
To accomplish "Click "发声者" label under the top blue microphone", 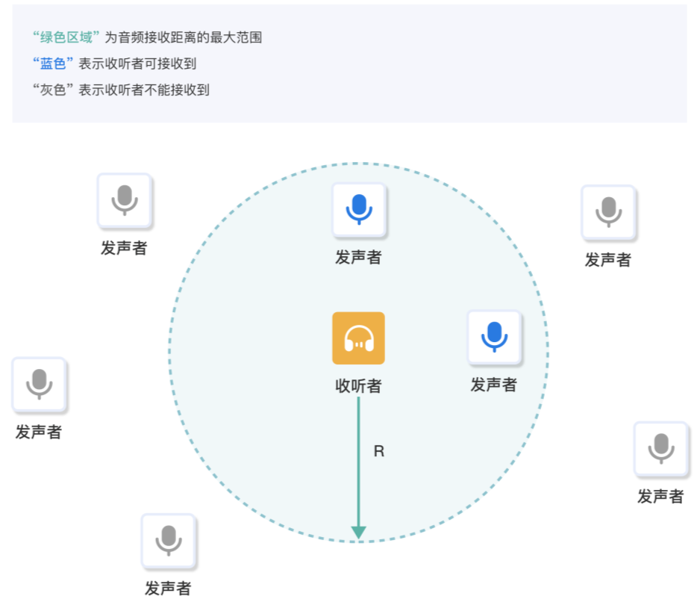I will [x=358, y=258].
